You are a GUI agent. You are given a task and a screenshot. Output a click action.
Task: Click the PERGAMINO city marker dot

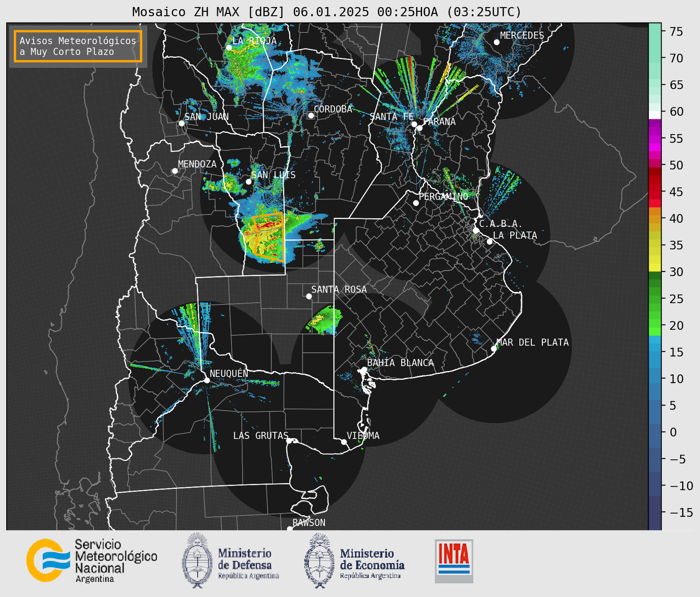point(416,203)
